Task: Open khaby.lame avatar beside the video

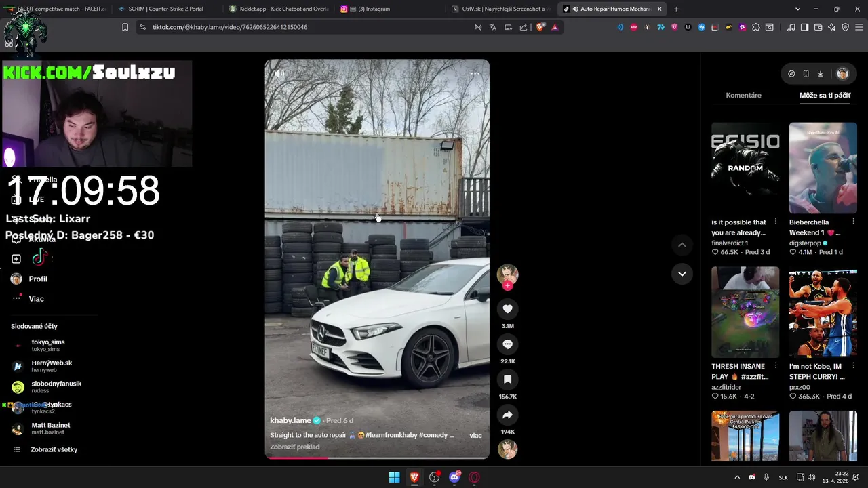Action: click(507, 274)
